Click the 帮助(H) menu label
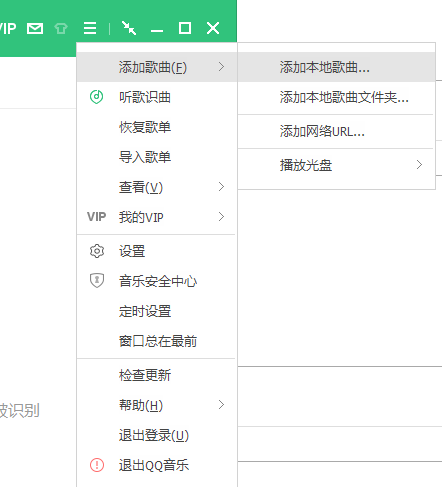Screen dimensions: 442x487 click(x=141, y=405)
